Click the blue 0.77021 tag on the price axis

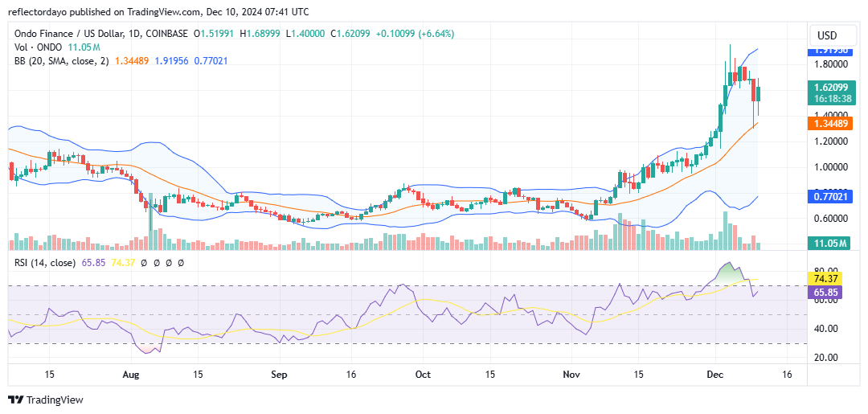point(829,196)
